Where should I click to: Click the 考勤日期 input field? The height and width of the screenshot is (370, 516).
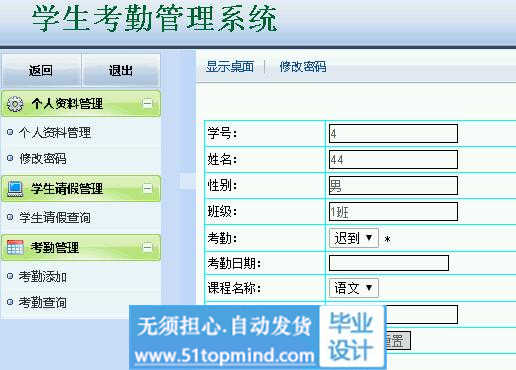[x=389, y=263]
